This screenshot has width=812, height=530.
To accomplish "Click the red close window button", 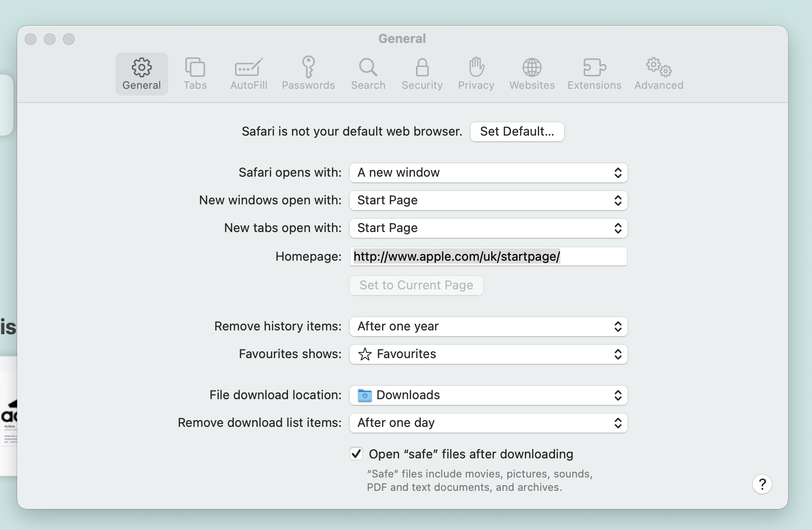I will coord(31,39).
